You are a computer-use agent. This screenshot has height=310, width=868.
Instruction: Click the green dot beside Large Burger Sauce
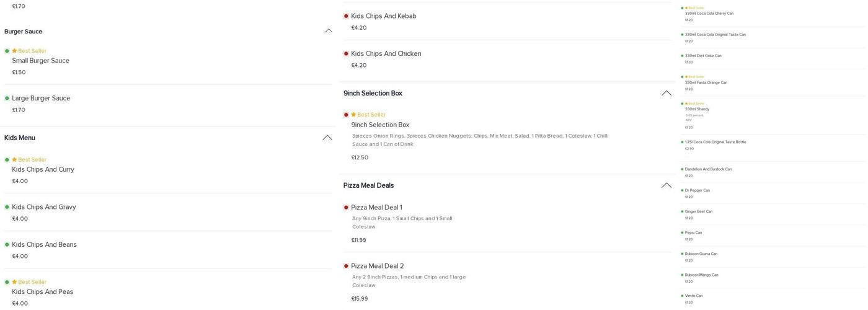pos(7,99)
